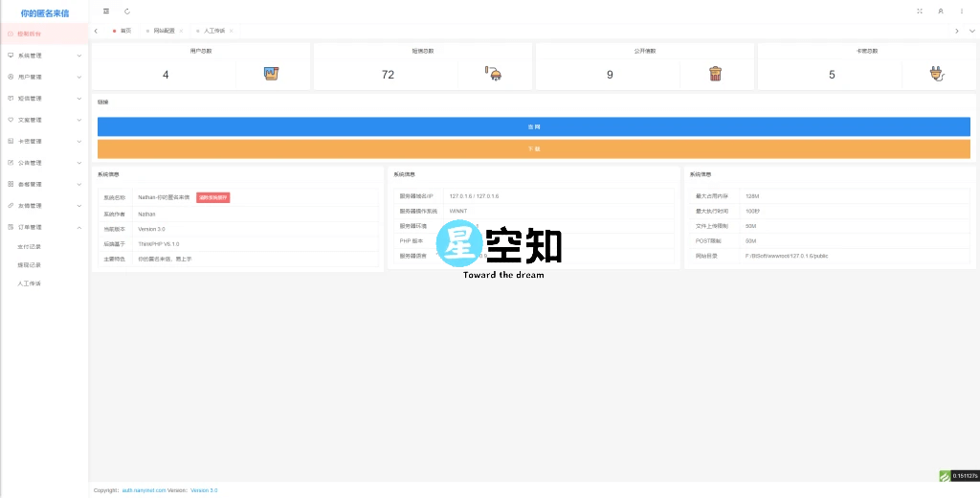The height and width of the screenshot is (498, 980).
Task: Click the dashboard icon beside 控制后台
Action: coord(11,34)
